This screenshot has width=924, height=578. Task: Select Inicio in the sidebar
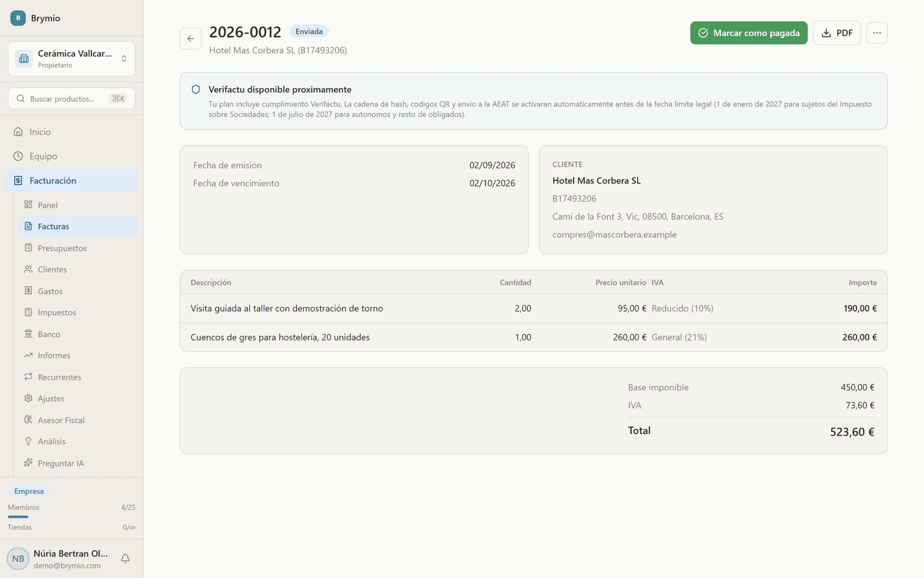pos(72,132)
